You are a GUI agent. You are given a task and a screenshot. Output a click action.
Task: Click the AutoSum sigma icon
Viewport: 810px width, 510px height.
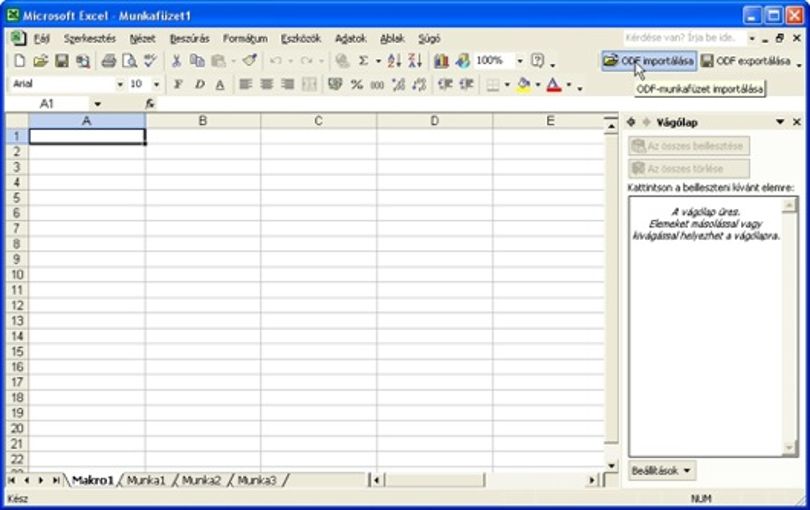pos(364,61)
